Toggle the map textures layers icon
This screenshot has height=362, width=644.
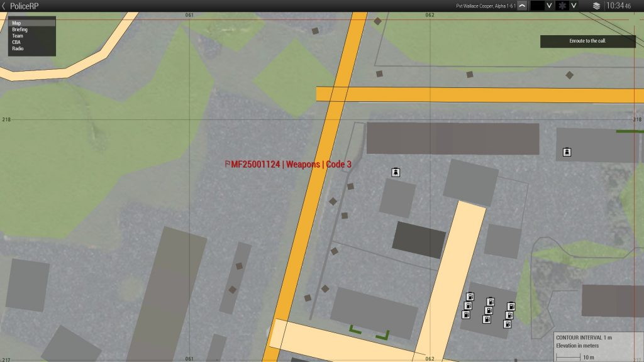596,6
